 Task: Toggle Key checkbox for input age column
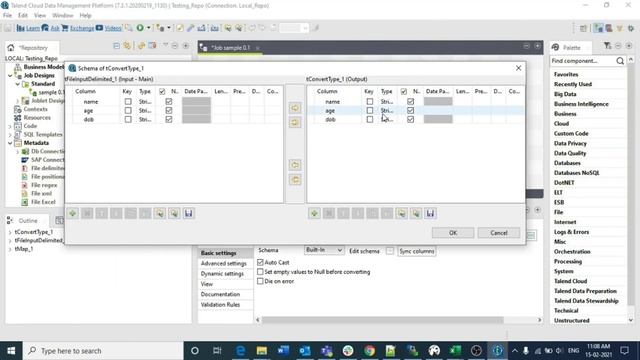click(x=128, y=110)
